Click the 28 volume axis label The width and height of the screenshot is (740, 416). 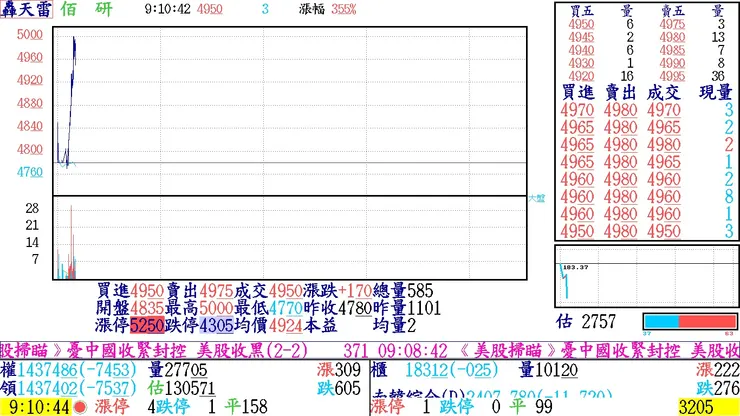(x=32, y=208)
